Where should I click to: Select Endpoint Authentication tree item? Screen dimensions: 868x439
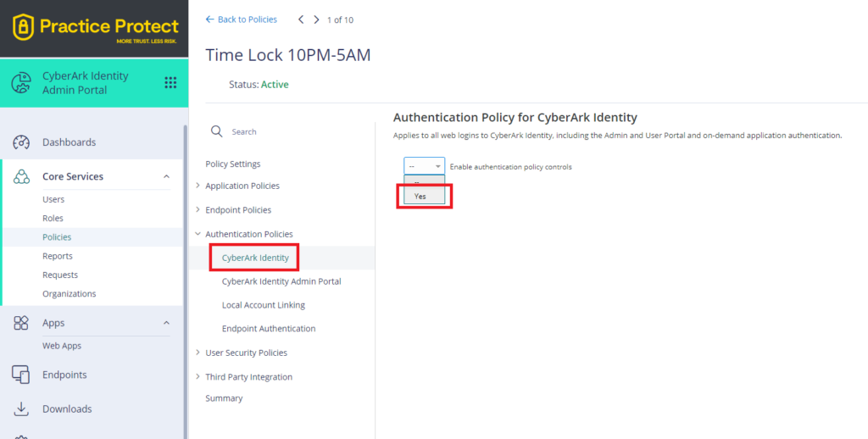(269, 328)
